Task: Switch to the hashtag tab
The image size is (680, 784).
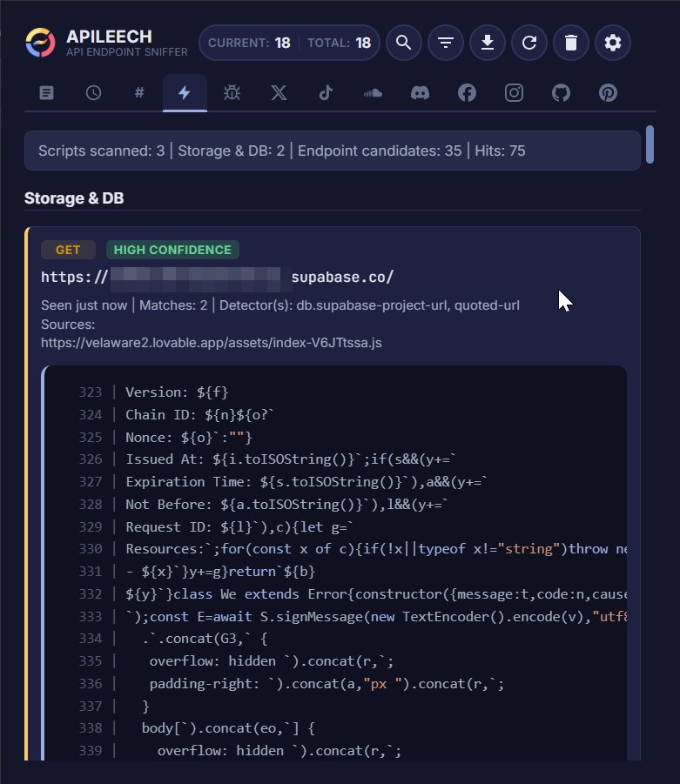Action: (x=139, y=92)
